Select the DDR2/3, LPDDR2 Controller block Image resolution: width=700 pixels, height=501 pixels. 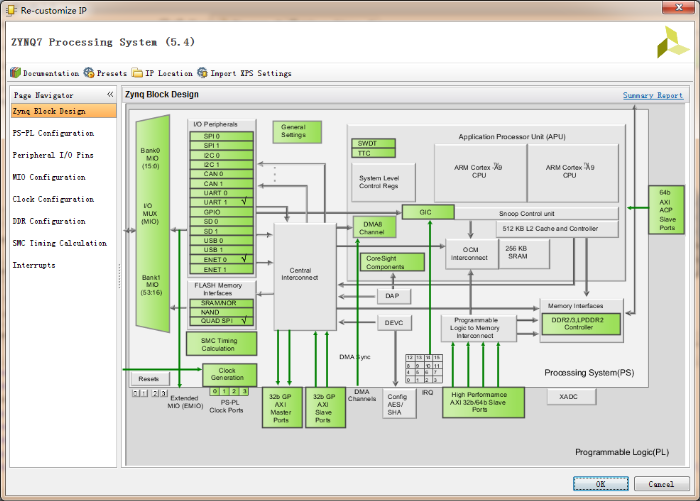click(x=580, y=323)
